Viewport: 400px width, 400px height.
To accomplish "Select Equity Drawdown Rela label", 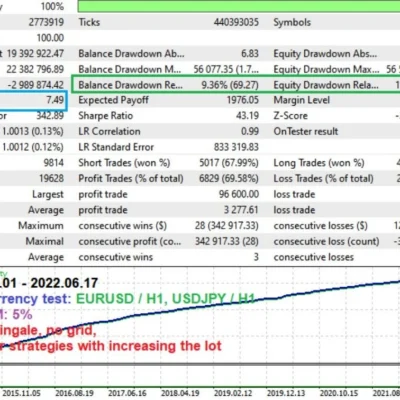I will coord(326,85).
